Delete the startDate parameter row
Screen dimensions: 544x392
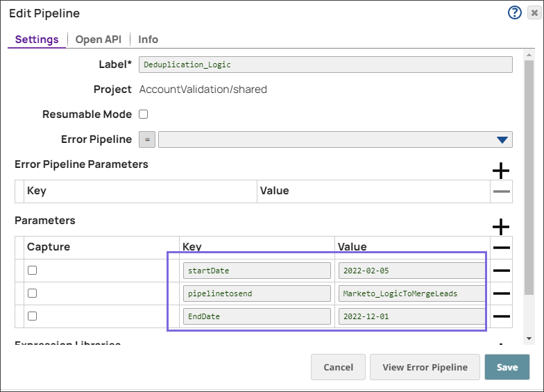[x=501, y=271]
